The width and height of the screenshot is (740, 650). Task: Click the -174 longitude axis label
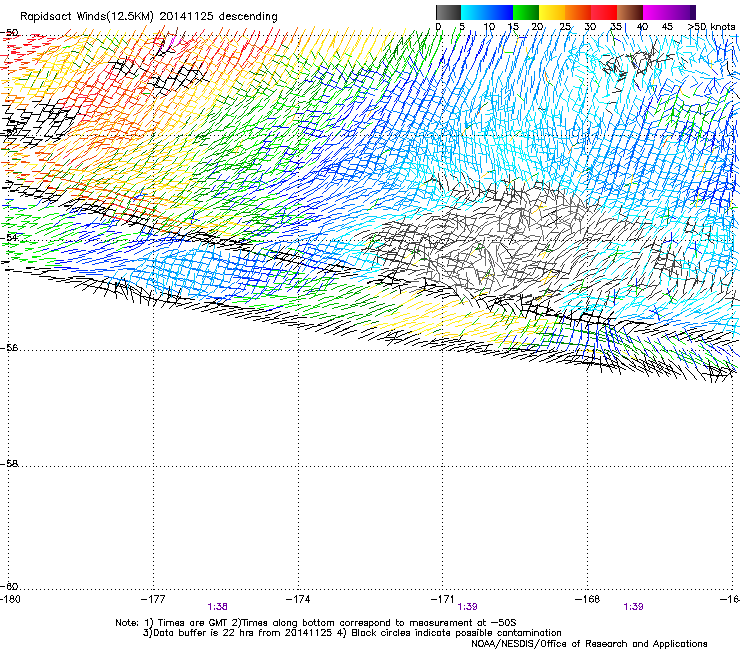[298, 599]
